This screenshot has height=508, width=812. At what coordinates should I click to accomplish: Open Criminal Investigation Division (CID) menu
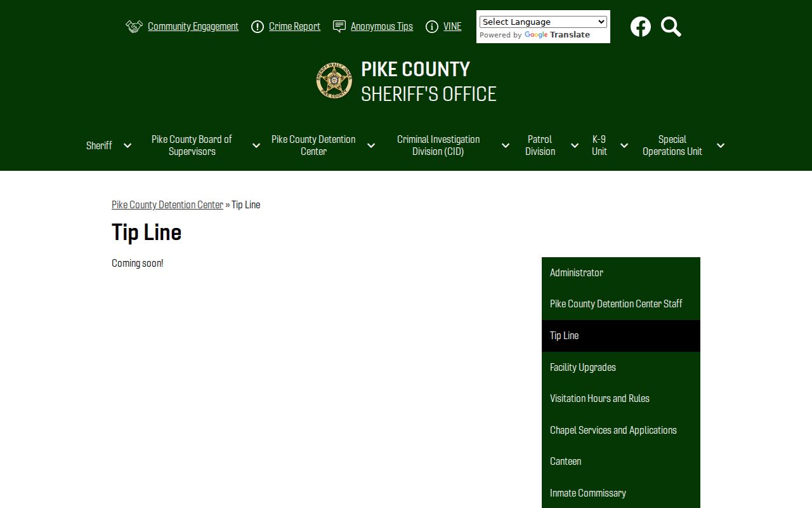[438, 145]
